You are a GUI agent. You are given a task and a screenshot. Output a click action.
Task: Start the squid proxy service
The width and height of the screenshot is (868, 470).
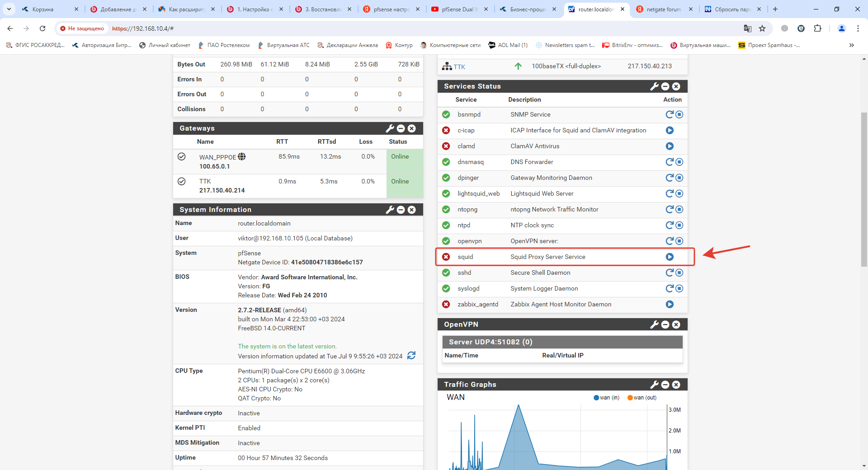(x=670, y=257)
